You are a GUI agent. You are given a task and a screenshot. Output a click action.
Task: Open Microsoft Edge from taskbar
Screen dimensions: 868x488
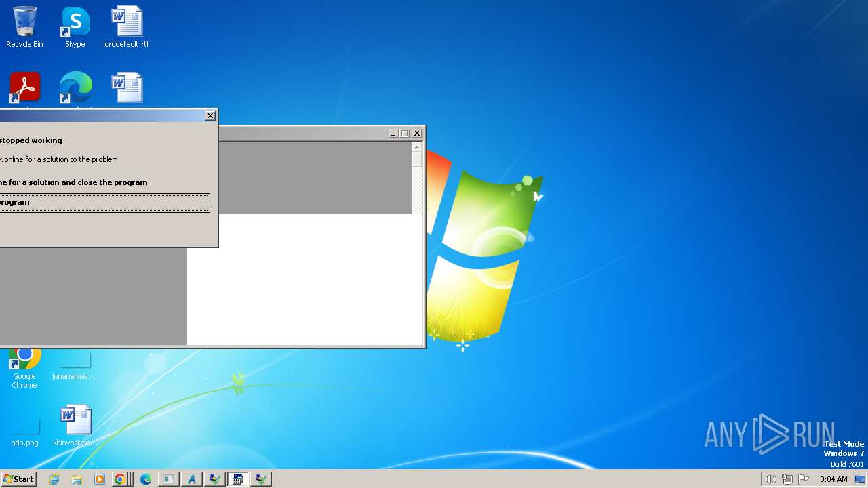coord(145,479)
